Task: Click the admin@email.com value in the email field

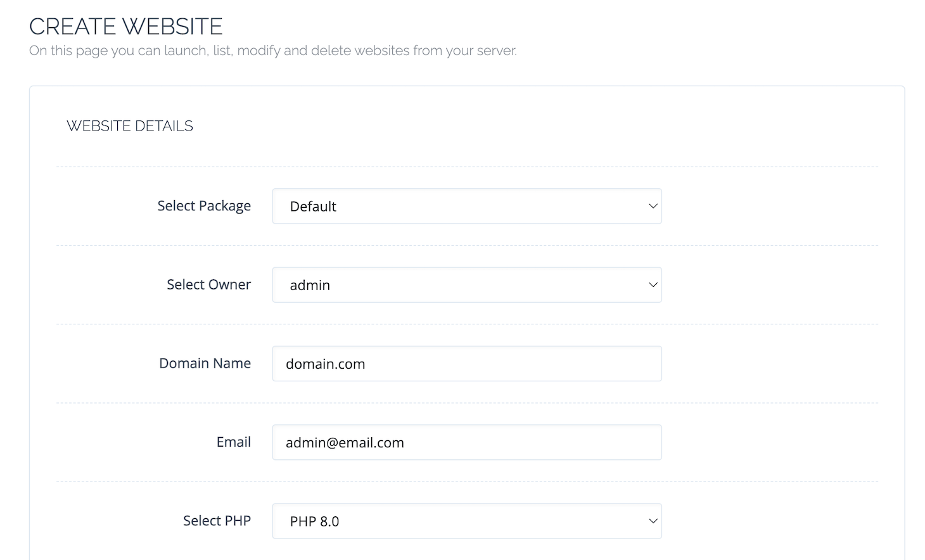Action: coord(344,442)
